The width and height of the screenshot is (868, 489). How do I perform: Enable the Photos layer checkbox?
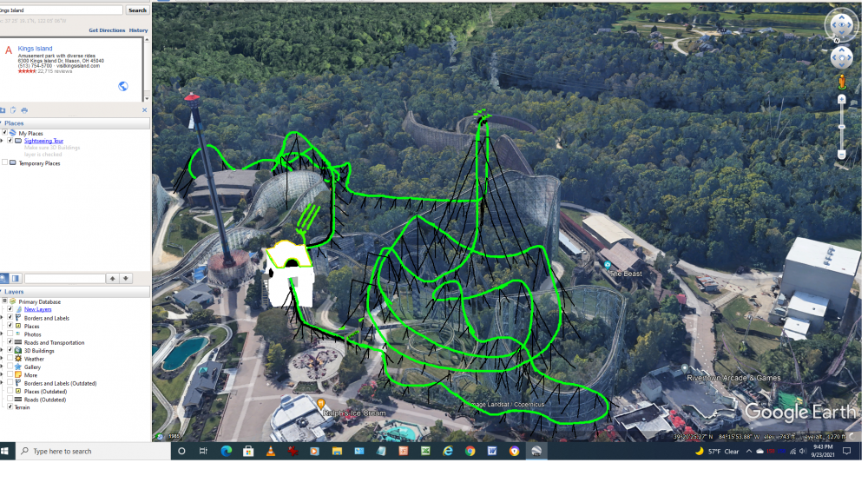(x=10, y=334)
